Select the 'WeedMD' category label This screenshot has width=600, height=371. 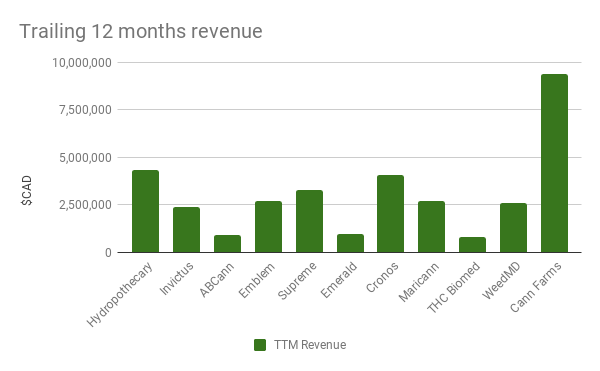coord(501,281)
